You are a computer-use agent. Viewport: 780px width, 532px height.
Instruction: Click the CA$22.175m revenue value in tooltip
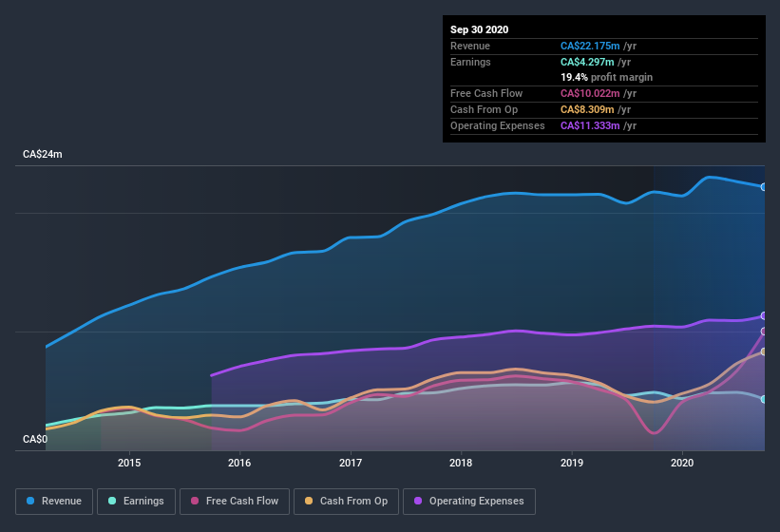pyautogui.click(x=591, y=46)
